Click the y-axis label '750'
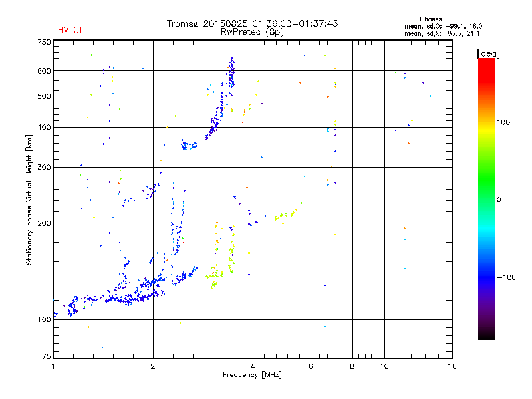532x399 pixels. tap(44, 42)
